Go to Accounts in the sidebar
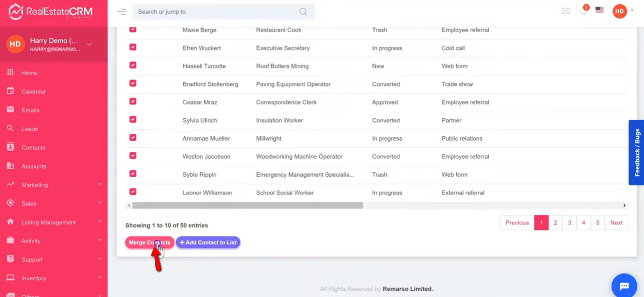This screenshot has height=297, width=644. tap(33, 166)
